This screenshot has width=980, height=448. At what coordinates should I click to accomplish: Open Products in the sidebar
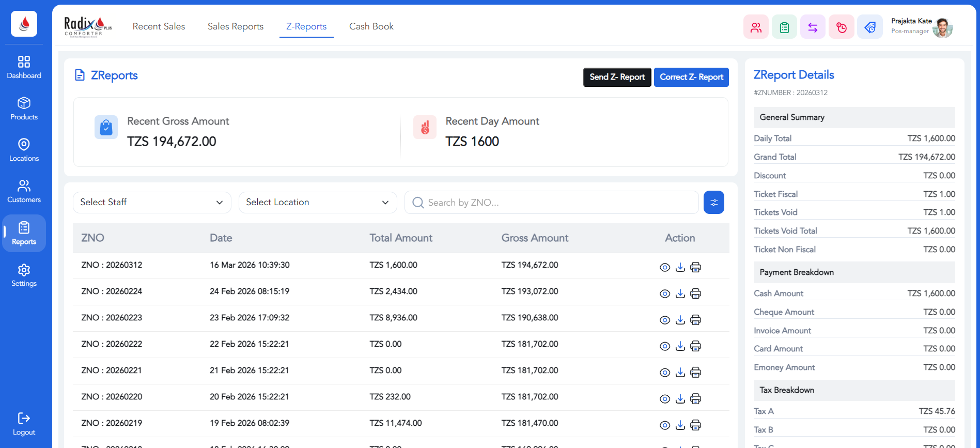24,109
